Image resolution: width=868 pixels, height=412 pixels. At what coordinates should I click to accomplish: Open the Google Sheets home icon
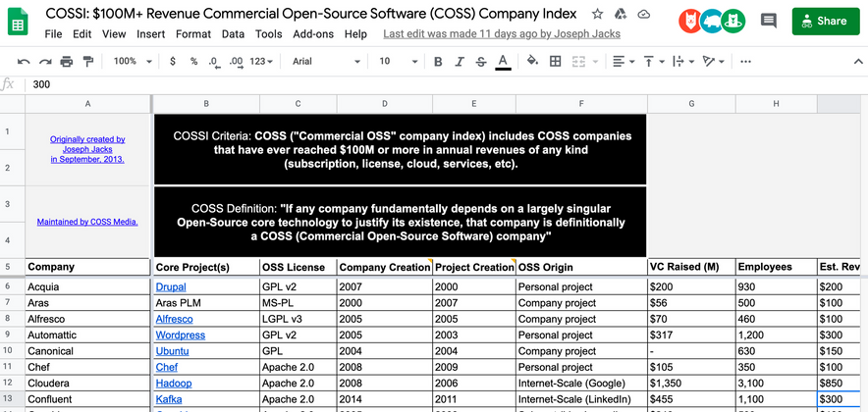coord(19,23)
